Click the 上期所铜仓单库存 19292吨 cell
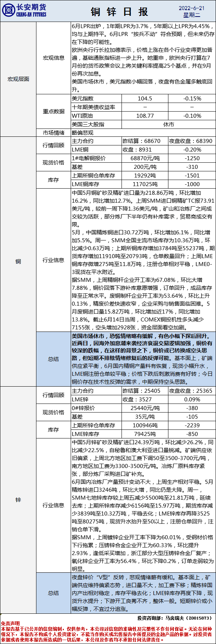This screenshot has width=216, height=644. coord(145,175)
